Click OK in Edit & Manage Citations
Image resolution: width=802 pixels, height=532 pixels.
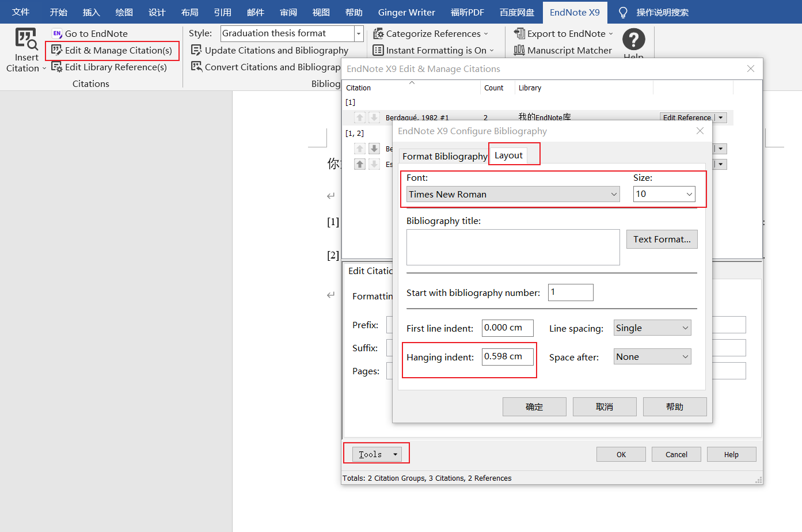click(x=621, y=455)
